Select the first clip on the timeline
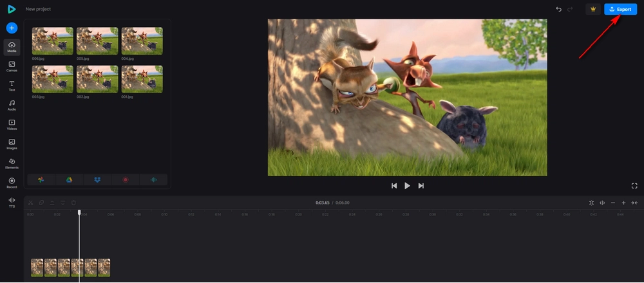Viewport: 644px width, 283px height. tap(37, 268)
